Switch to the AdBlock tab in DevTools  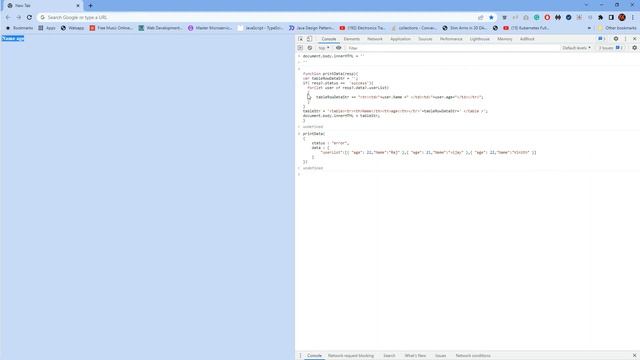527,39
